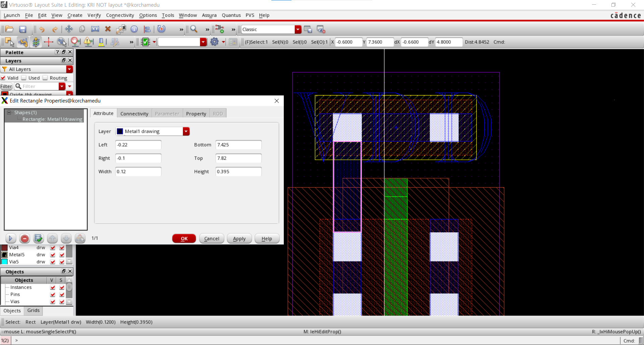Click the Cancel button
The image size is (644, 345).
[x=212, y=238]
